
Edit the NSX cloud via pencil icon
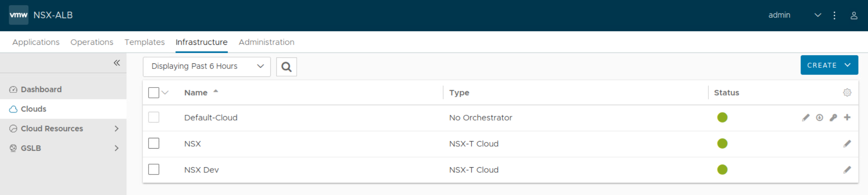(x=847, y=144)
